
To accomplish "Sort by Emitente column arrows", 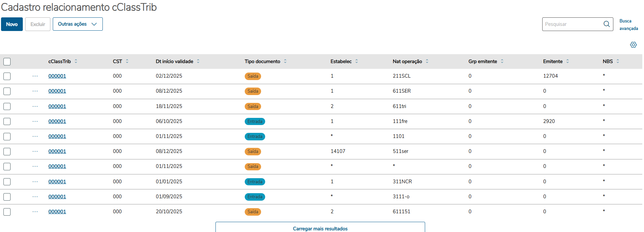I will [567, 61].
